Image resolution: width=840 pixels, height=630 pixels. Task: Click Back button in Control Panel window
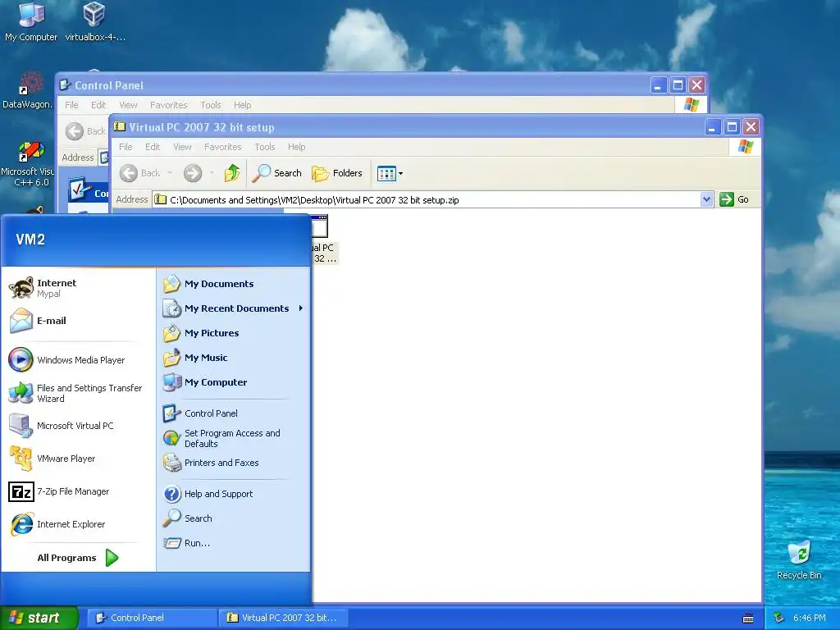point(85,131)
